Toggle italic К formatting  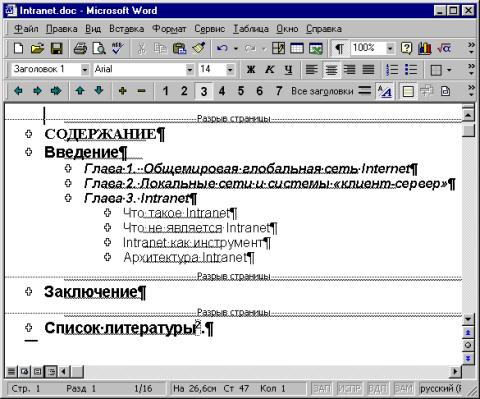click(x=269, y=69)
